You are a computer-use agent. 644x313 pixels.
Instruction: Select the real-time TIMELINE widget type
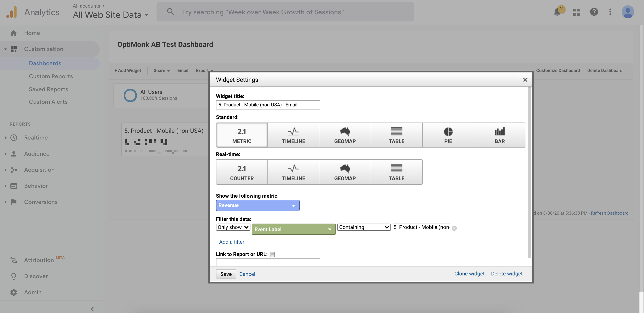293,172
